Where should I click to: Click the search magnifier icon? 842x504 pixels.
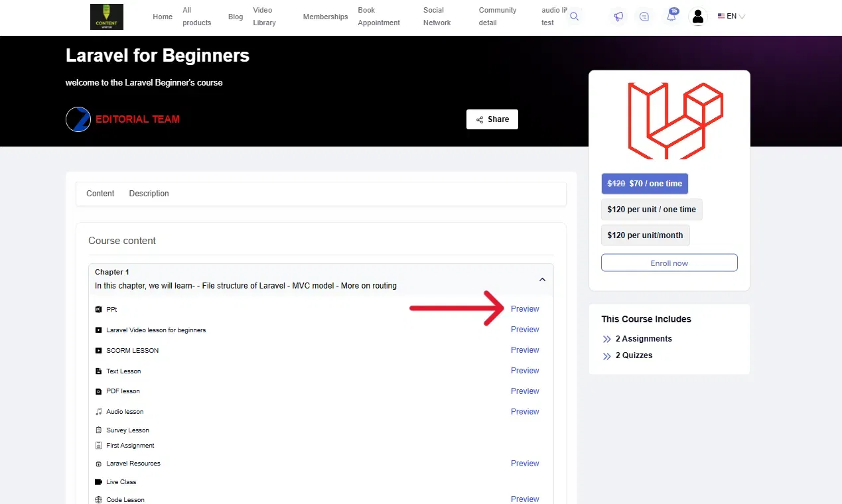(575, 17)
